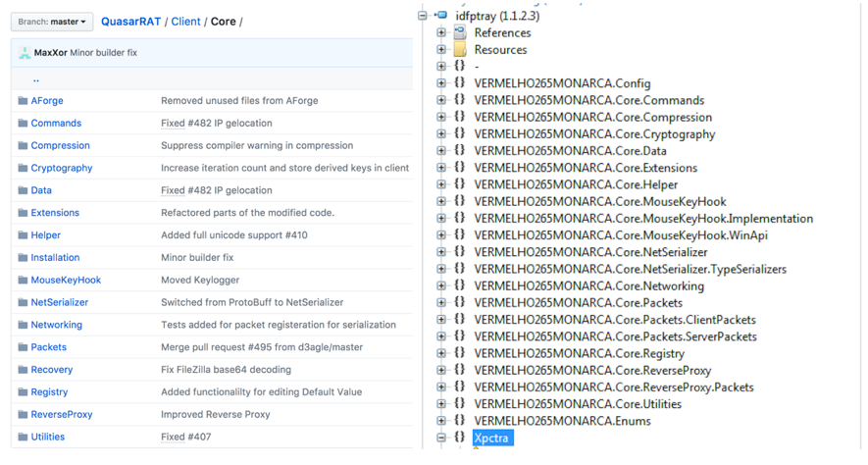Click the folder icon beside Extensions
868x465 pixels.
pyautogui.click(x=23, y=213)
